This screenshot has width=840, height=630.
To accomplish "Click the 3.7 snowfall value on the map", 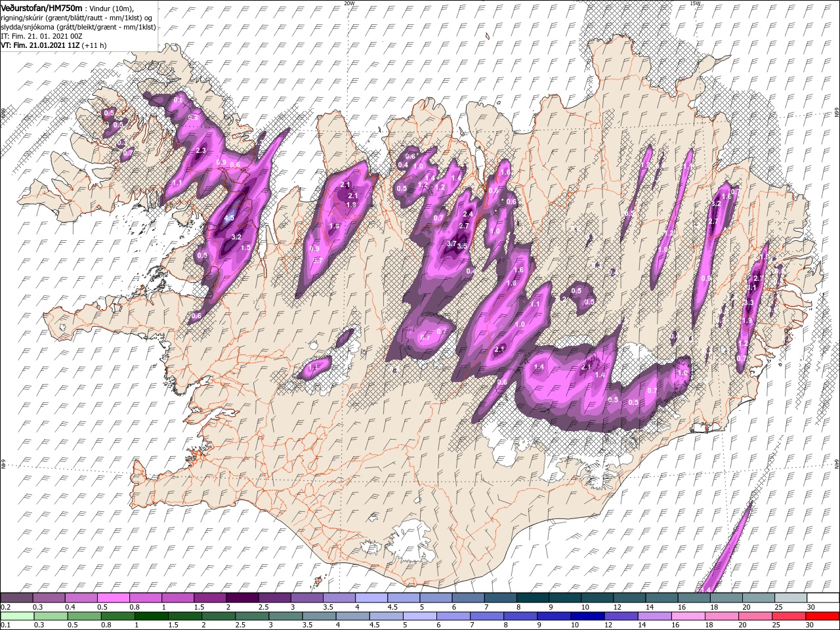I will (x=451, y=243).
